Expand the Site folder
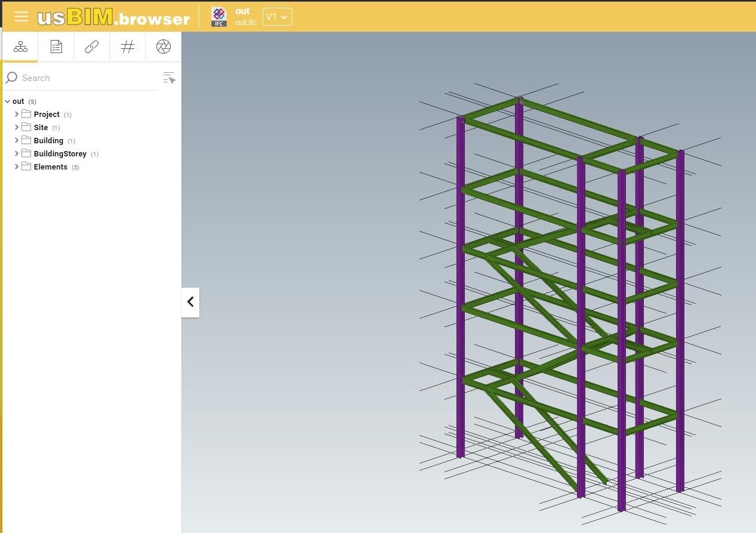This screenshot has height=533, width=756. [17, 127]
